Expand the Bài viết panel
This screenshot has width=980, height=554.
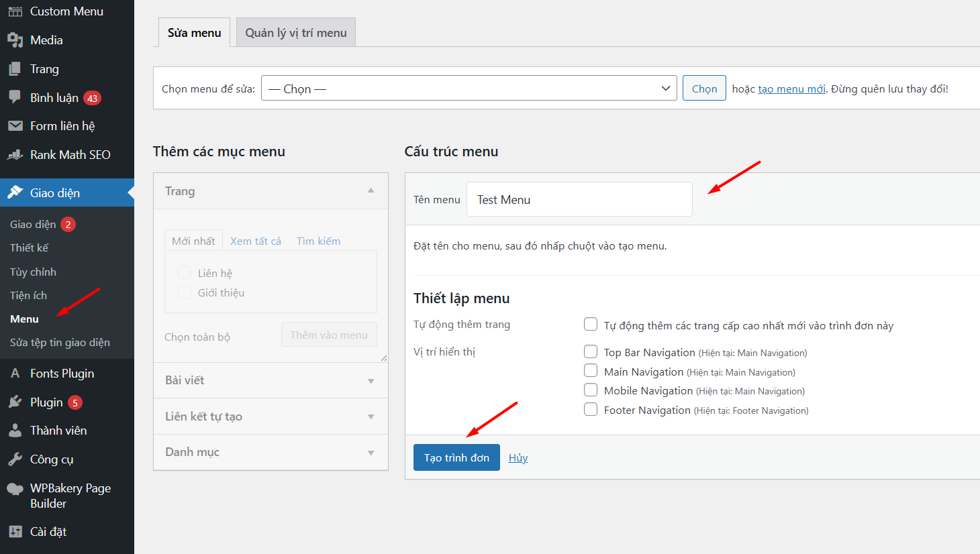[271, 380]
